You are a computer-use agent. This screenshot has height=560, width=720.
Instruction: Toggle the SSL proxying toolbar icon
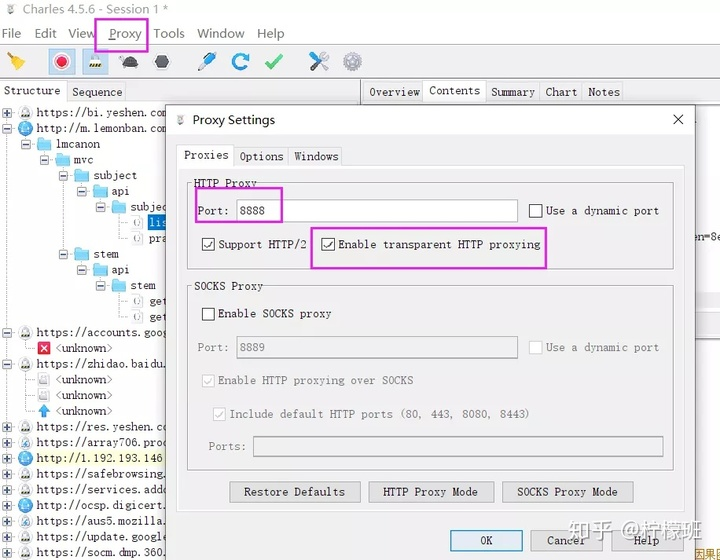[95, 61]
